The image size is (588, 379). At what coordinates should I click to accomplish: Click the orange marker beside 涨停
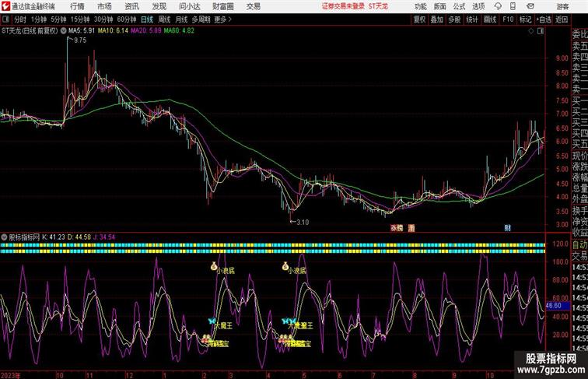[x=411, y=228]
